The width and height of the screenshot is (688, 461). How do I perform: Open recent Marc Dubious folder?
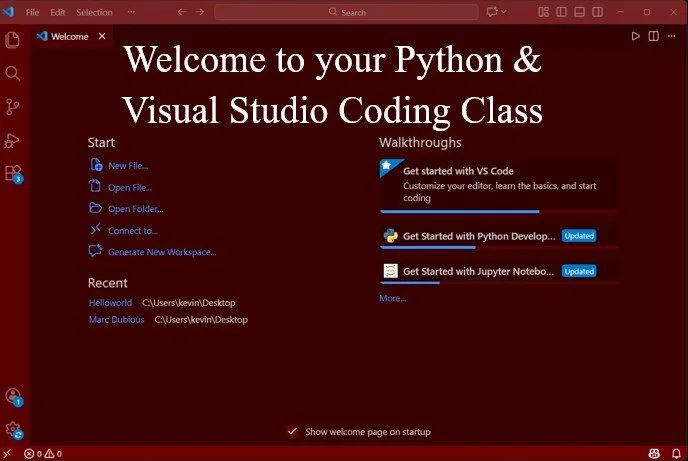[116, 320]
